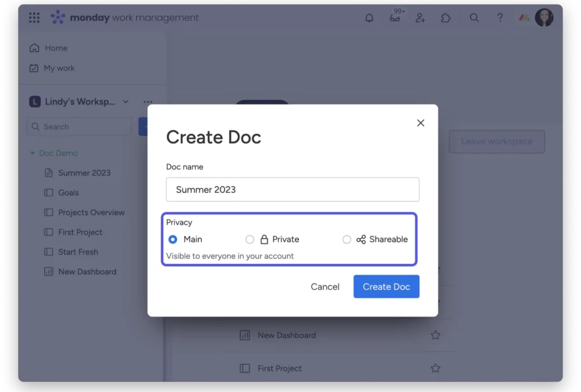The height and width of the screenshot is (392, 581).
Task: Open the inbox with 99+ updates
Action: click(395, 18)
